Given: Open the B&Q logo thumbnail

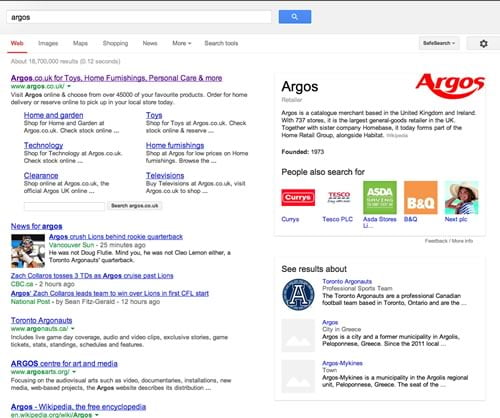Looking at the screenshot, I should [421, 197].
